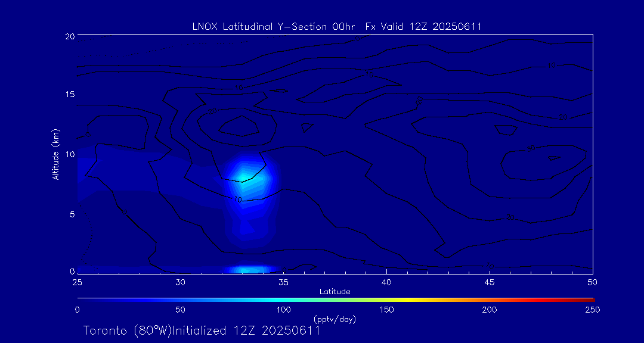Click altitude axis tick label "15"

pyautogui.click(x=69, y=94)
